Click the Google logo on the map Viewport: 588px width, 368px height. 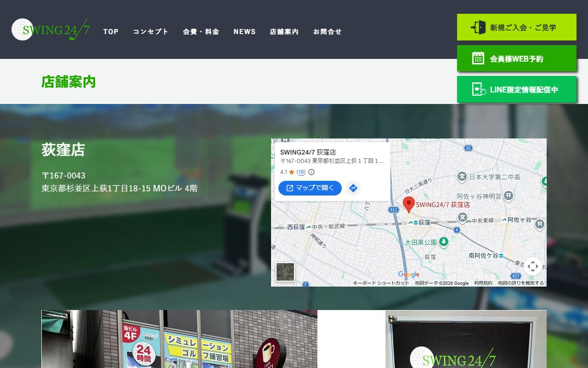pos(409,275)
